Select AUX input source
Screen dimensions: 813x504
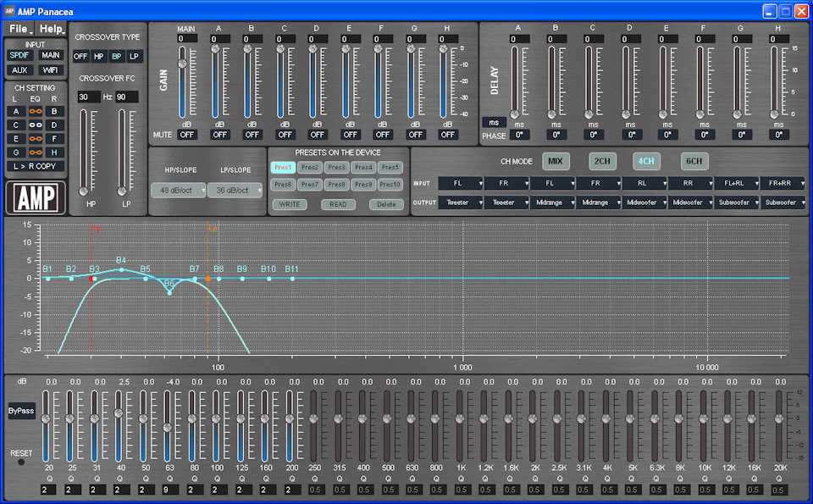point(19,70)
